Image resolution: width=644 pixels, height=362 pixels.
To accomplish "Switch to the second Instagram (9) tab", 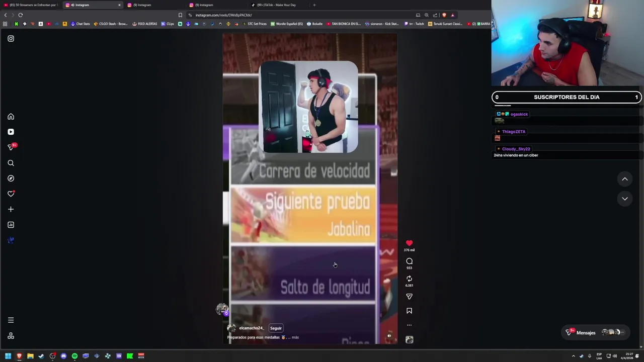I will tap(153, 5).
